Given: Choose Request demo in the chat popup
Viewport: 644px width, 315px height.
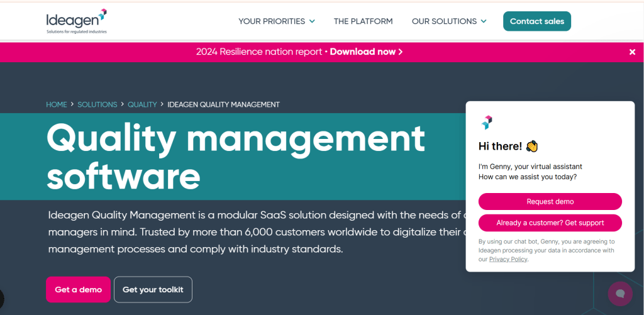Looking at the screenshot, I should (550, 201).
